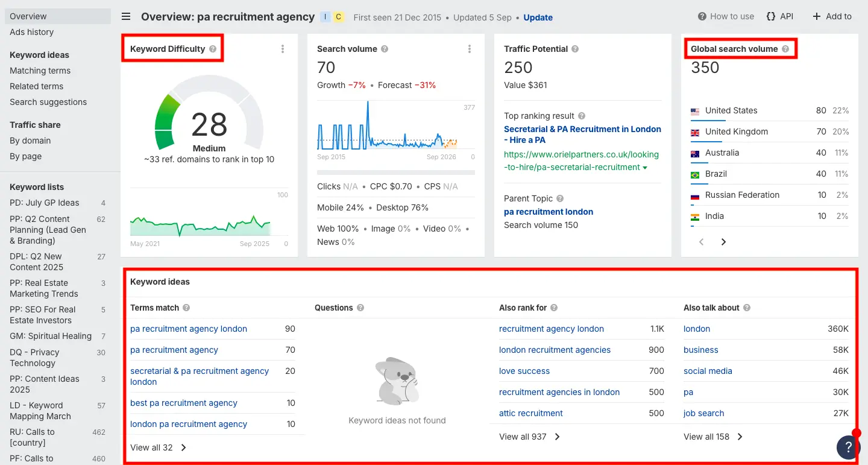Click Keyword Difficulty help question icon

pyautogui.click(x=213, y=49)
